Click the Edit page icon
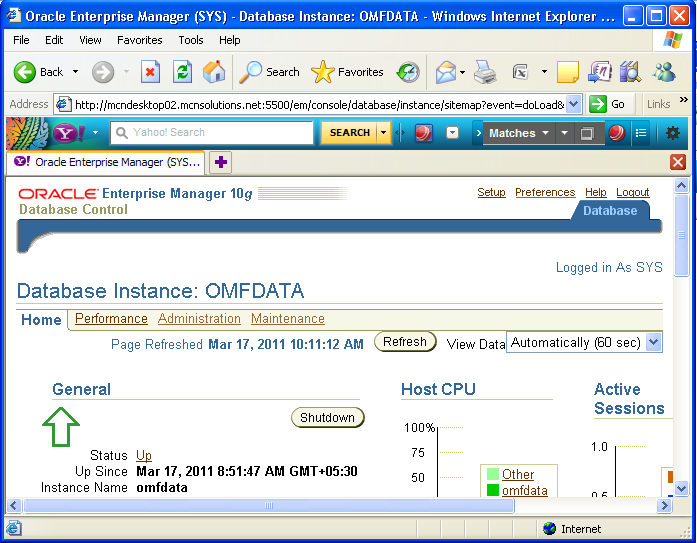Image resolution: width=697 pixels, height=543 pixels. pyautogui.click(x=521, y=72)
